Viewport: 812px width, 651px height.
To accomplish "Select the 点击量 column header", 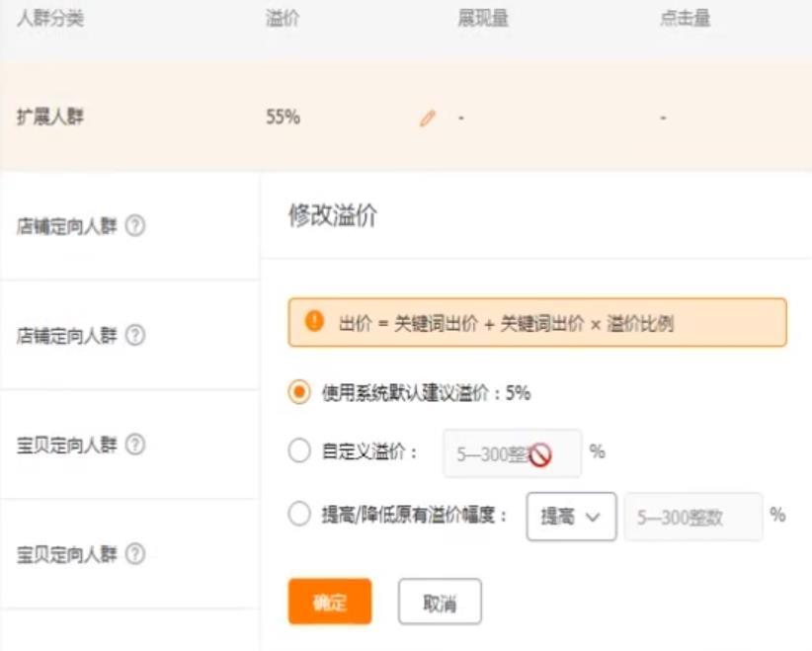I will (686, 19).
